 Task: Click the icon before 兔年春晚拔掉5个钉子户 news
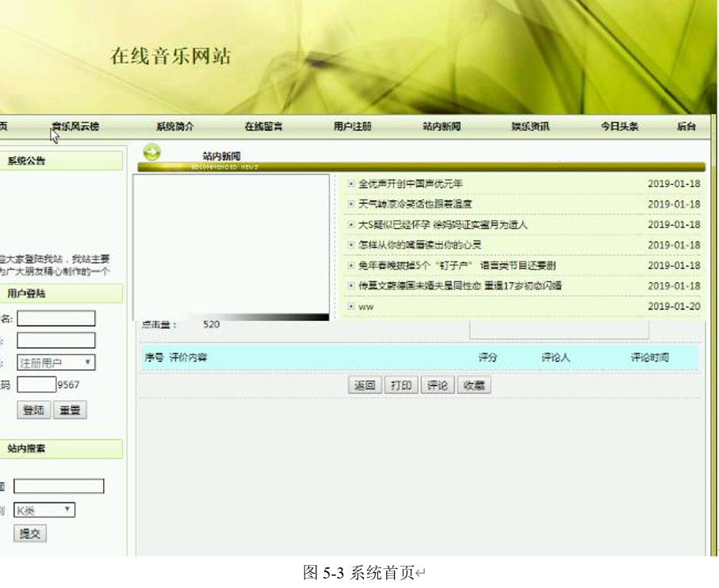tap(351, 266)
